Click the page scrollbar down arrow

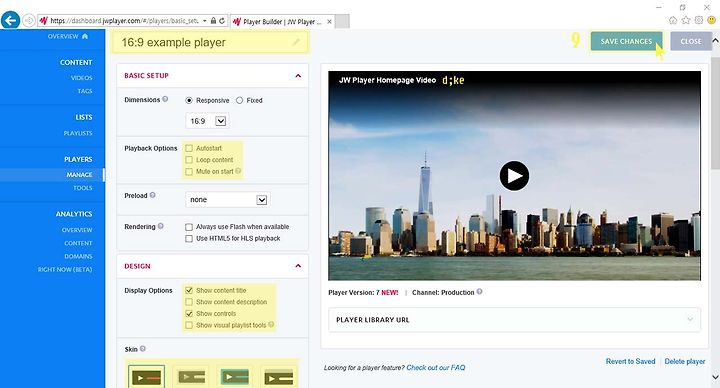pos(715,377)
